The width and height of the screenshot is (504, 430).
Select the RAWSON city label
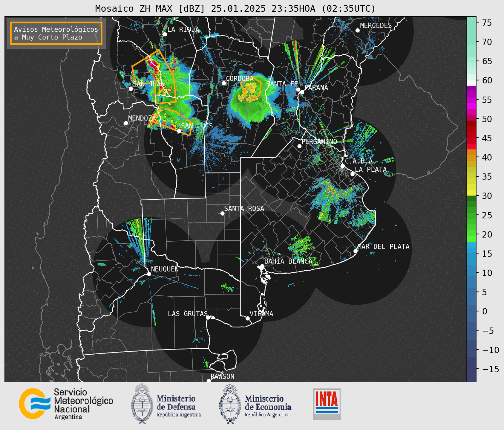[x=222, y=376]
